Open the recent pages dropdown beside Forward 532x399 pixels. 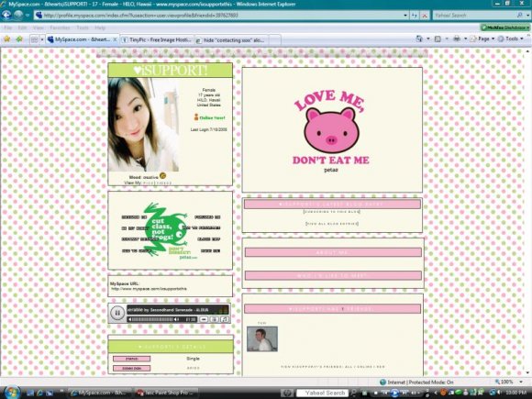pyautogui.click(x=28, y=16)
